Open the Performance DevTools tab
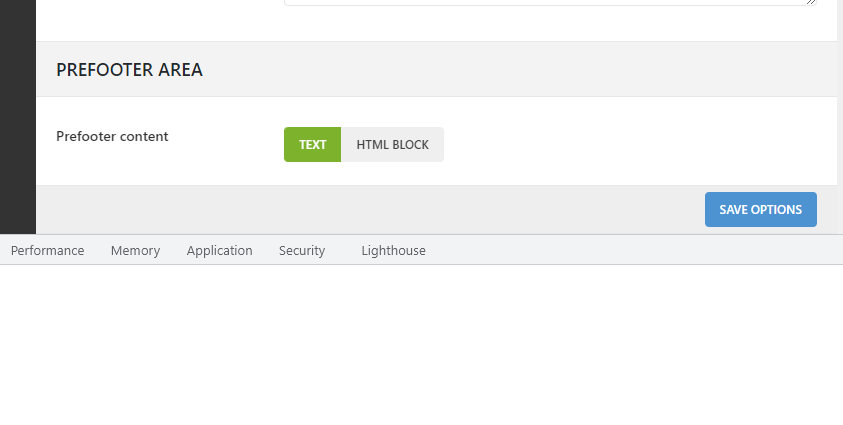The image size is (843, 425). pos(47,251)
